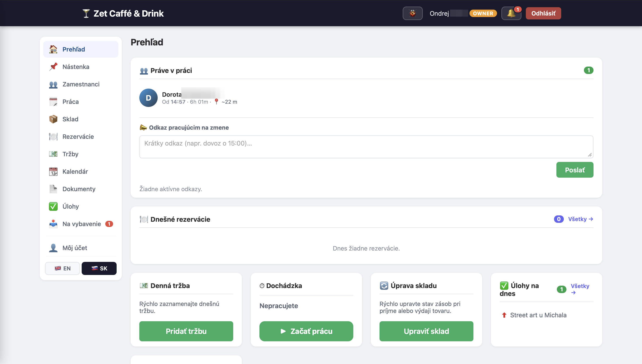Click the house icon beside Prehľad

click(x=53, y=49)
